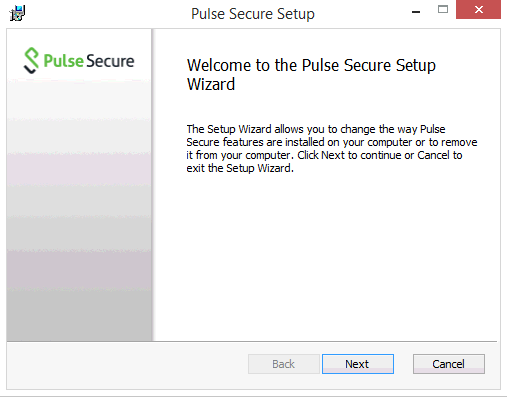The width and height of the screenshot is (507, 397).
Task: Click the green "Pulse" word in logo
Action: point(63,61)
